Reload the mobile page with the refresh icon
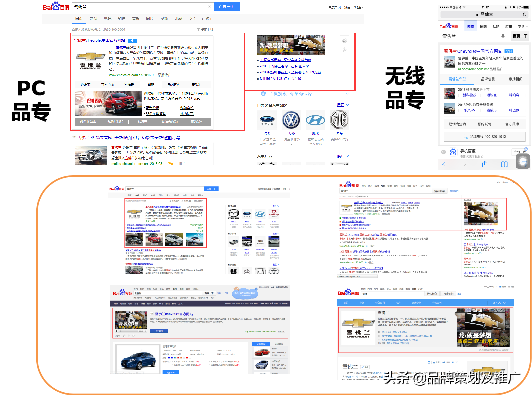Viewport: 532px width, 396px height. coord(525,14)
